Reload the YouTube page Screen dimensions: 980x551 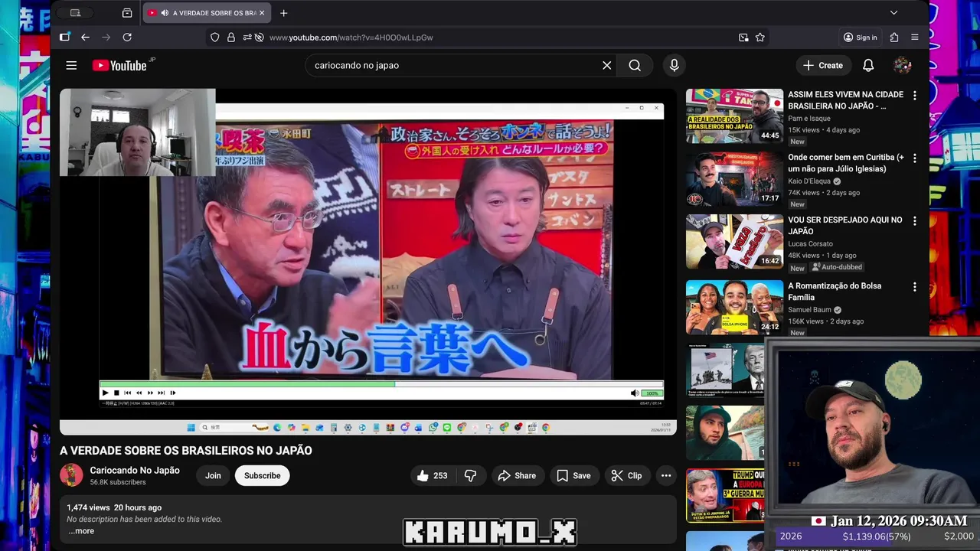(127, 37)
